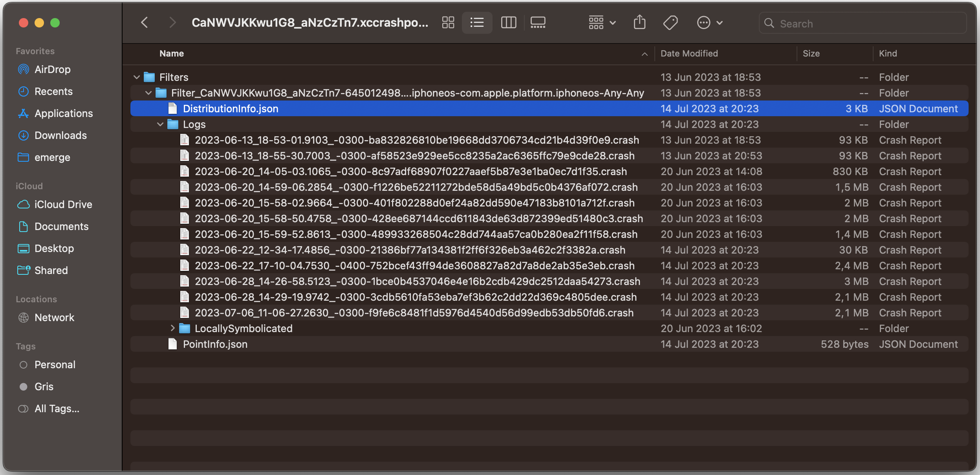The height and width of the screenshot is (475, 980).
Task: Select Downloads in the sidebar
Action: tap(61, 135)
